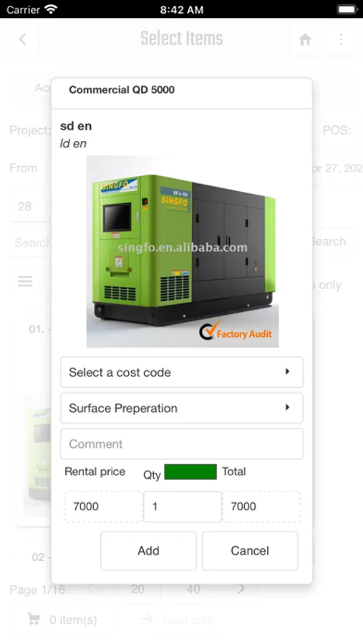The height and width of the screenshot is (644, 363).
Task: Click the Cancel button
Action: pos(250,551)
